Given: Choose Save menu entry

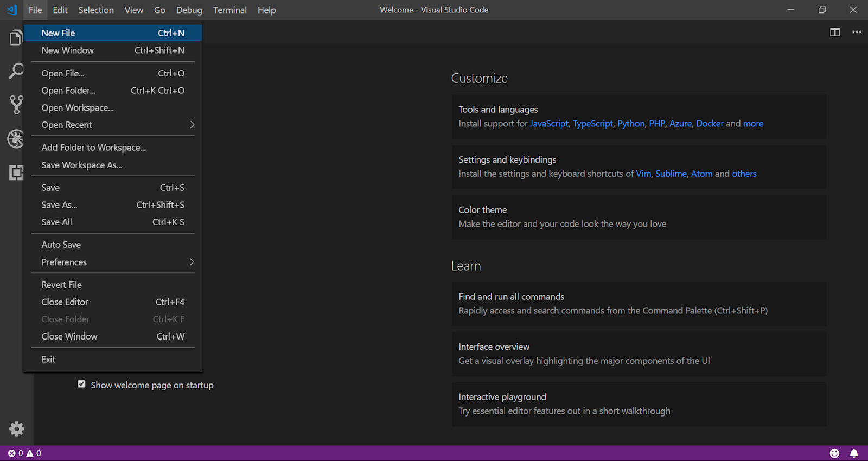Looking at the screenshot, I should (x=113, y=188).
